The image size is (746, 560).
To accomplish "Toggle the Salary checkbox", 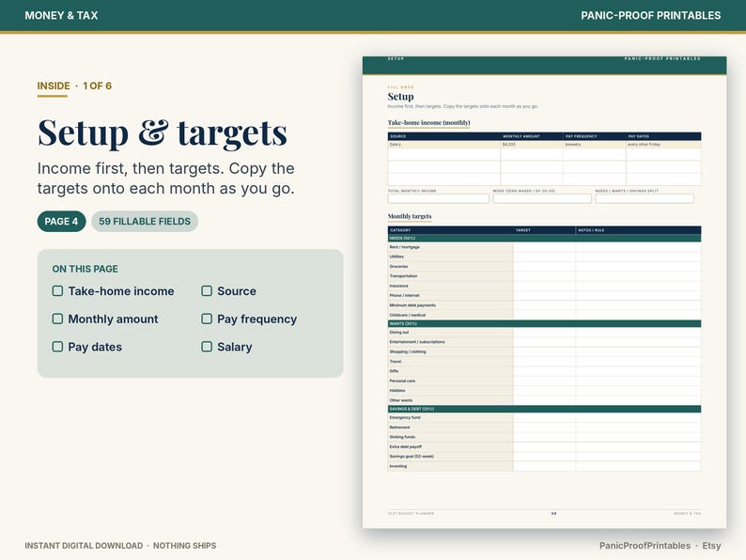I will coord(207,347).
